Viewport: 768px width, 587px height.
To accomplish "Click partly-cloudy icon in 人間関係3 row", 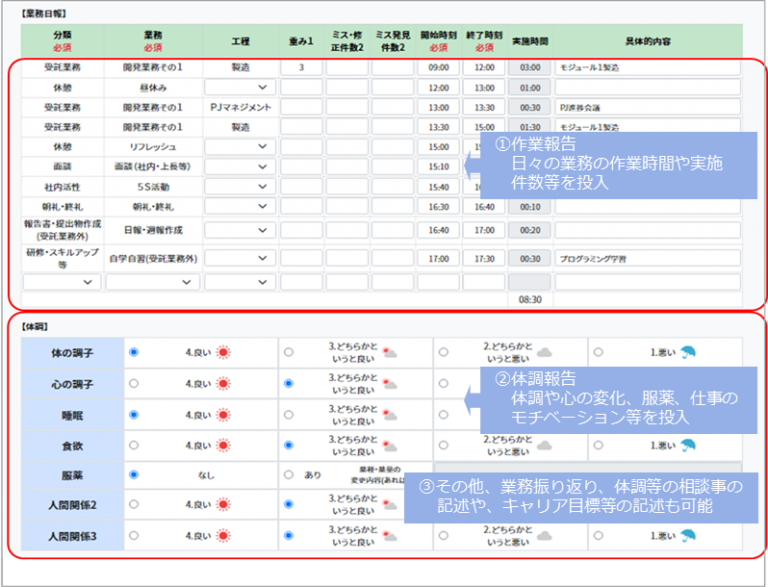I will [390, 536].
